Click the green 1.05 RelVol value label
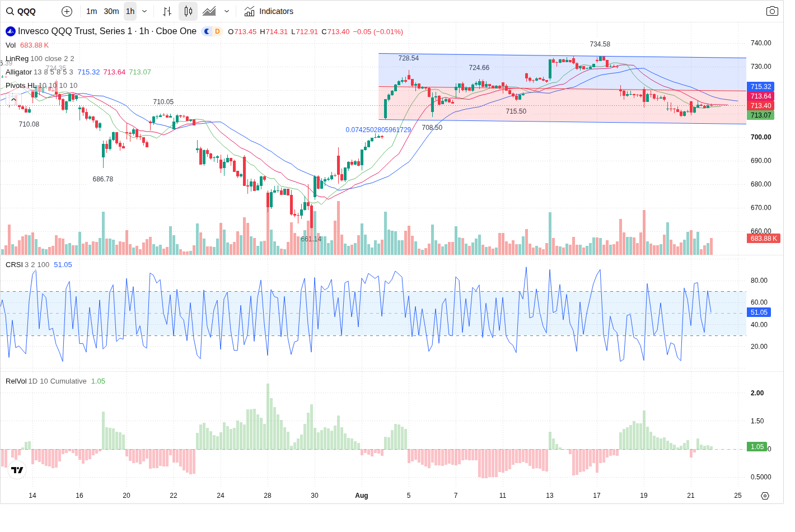This screenshot has height=532, width=795. click(x=757, y=447)
